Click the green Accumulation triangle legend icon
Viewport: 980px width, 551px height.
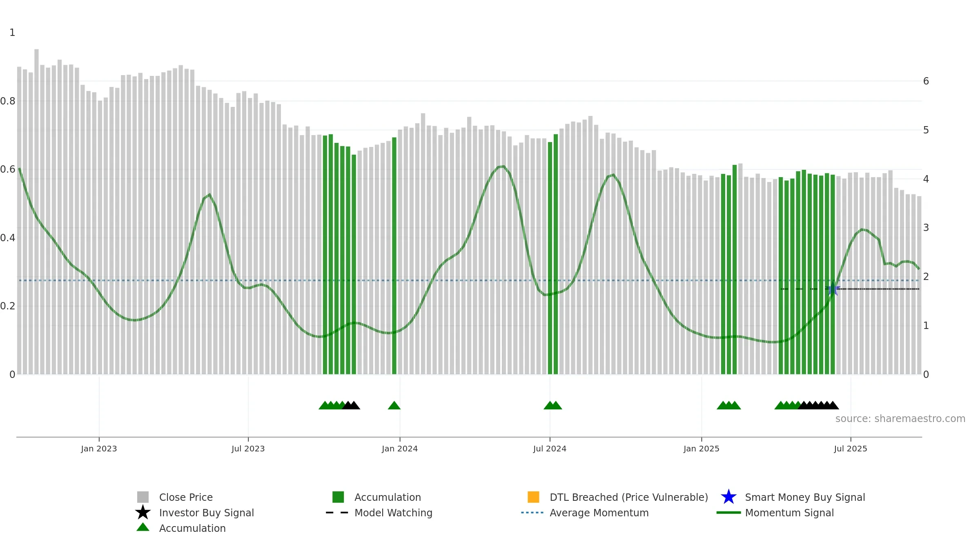point(143,527)
